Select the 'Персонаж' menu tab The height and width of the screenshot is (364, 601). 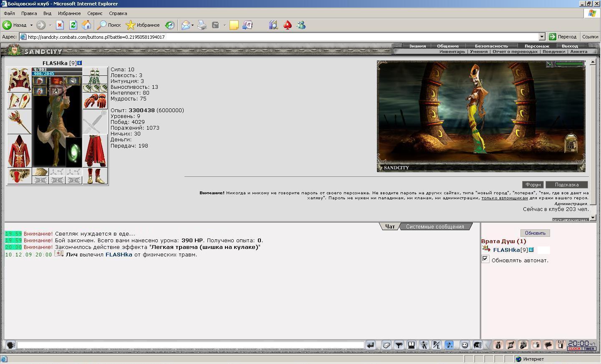click(x=537, y=46)
